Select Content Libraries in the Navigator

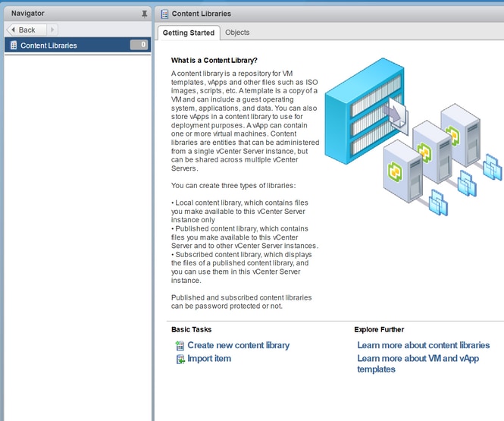pos(77,45)
